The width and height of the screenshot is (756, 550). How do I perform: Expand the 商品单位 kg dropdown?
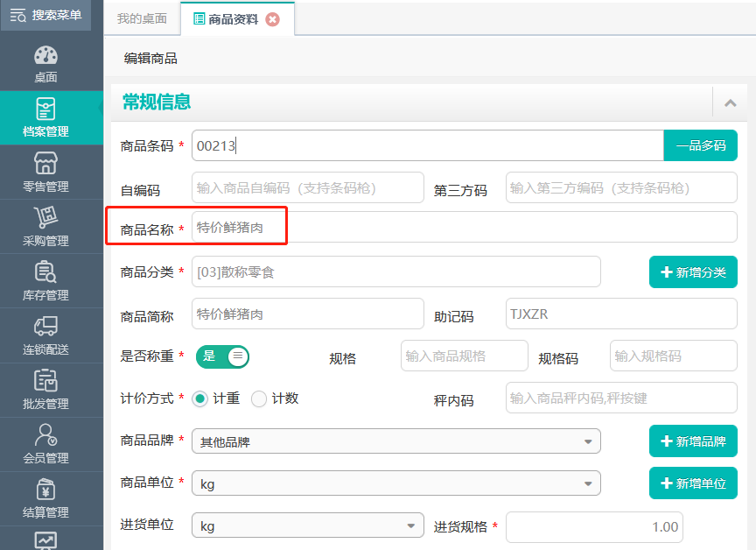point(396,483)
